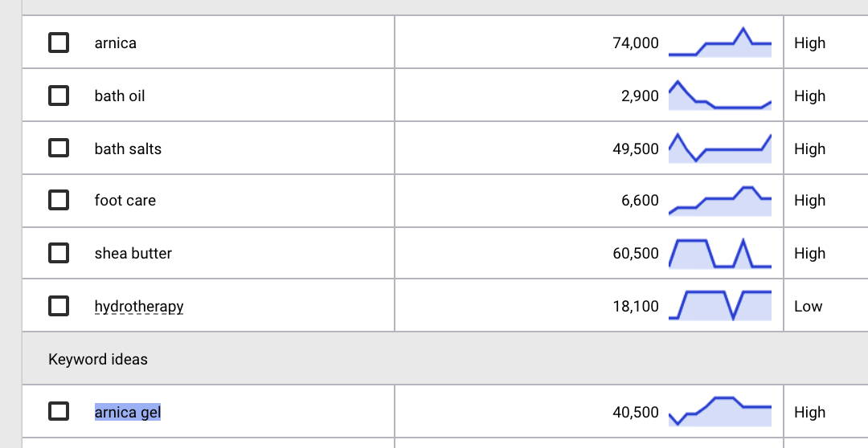Inspect the foot care trend graph

click(719, 201)
